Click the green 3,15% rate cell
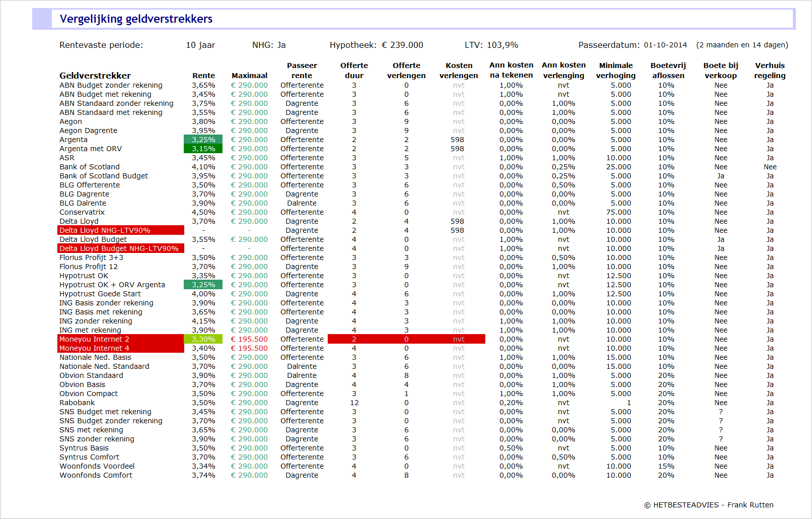The height and width of the screenshot is (519, 812). coord(203,149)
